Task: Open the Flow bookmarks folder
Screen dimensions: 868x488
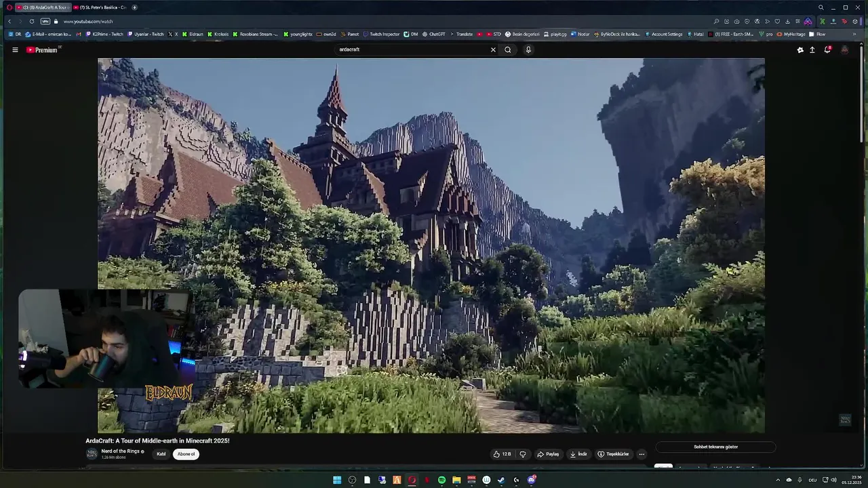Action: pyautogui.click(x=817, y=34)
